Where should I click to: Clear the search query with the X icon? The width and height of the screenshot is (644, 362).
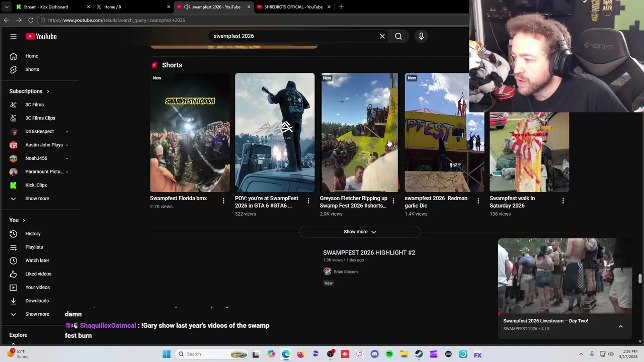(382, 36)
